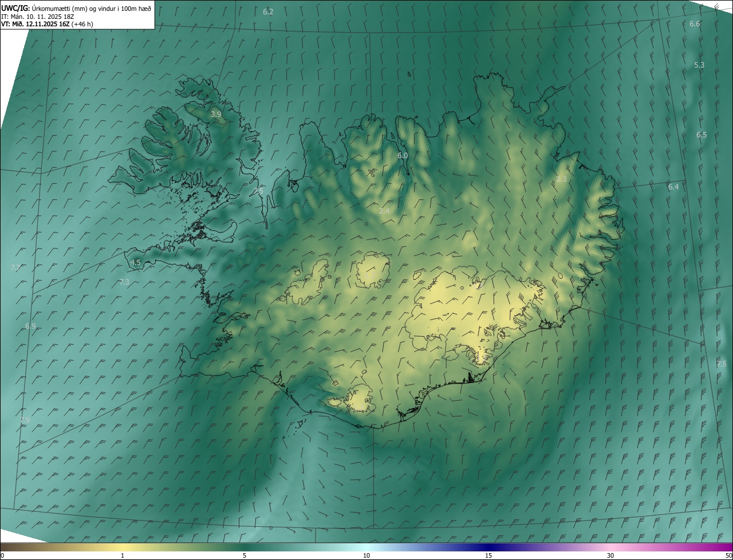Click the 4.5 value on Snæfellsnes

click(x=136, y=263)
